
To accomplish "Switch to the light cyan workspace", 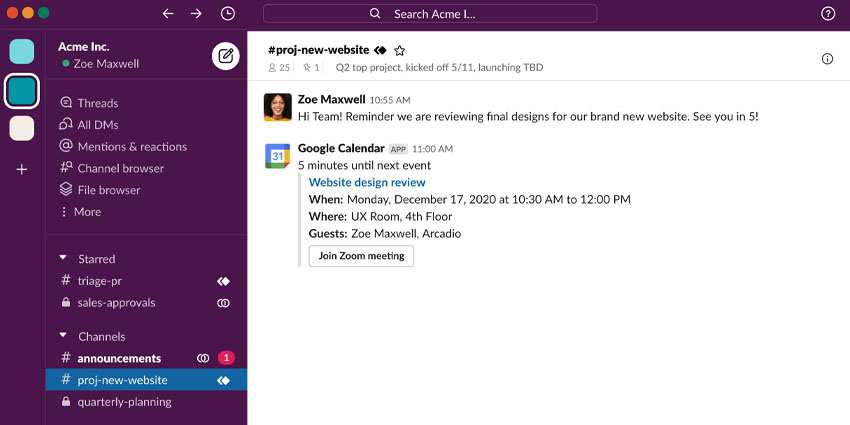I will pos(22,51).
